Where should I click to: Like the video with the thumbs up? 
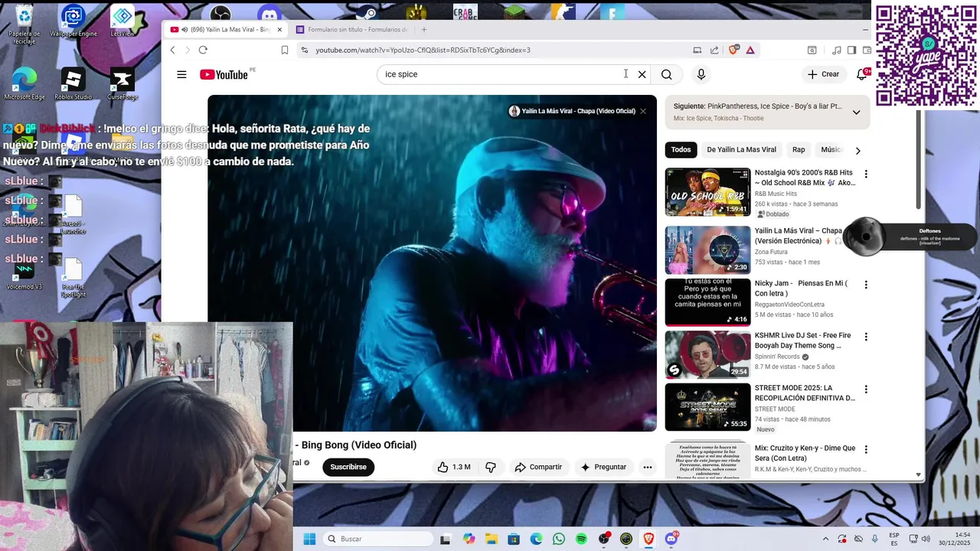point(453,467)
